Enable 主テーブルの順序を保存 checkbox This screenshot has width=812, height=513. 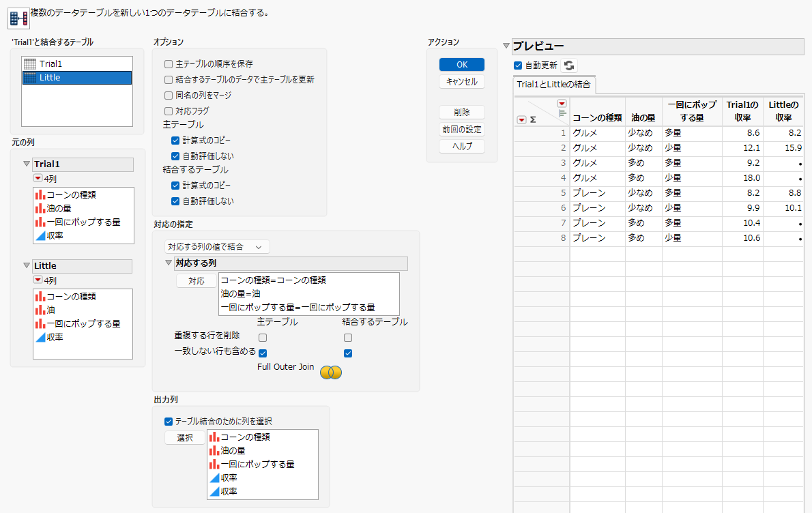pyautogui.click(x=169, y=64)
